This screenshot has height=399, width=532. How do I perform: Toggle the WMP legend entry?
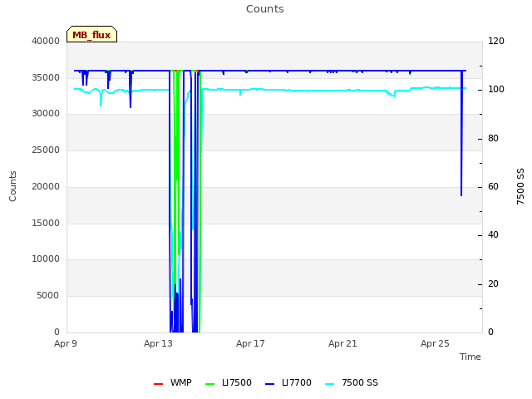click(173, 382)
